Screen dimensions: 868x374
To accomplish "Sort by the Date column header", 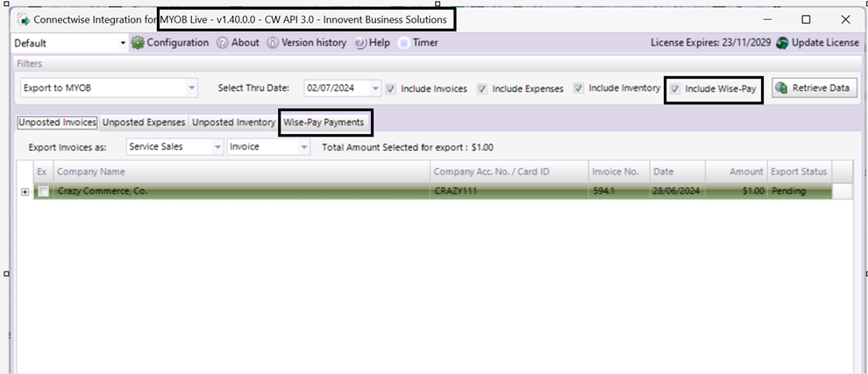I will point(678,172).
